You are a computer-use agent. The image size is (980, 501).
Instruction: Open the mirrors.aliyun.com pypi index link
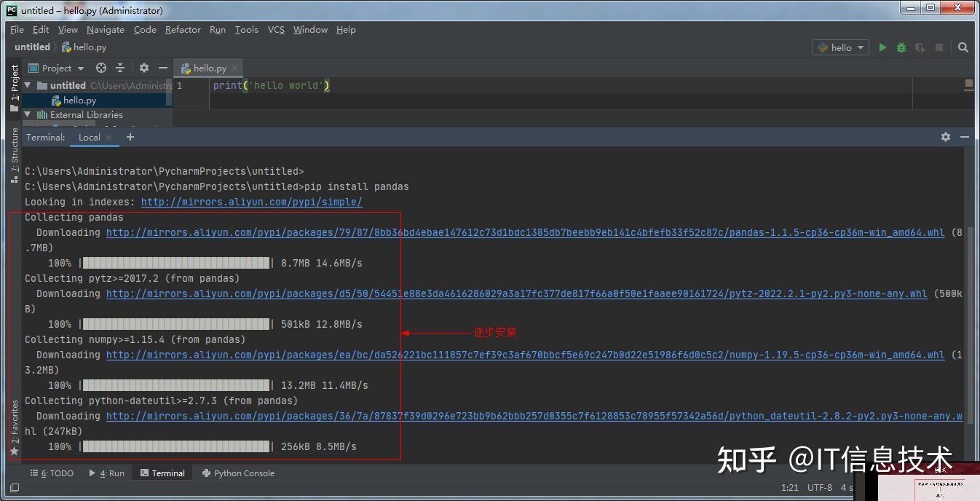[x=251, y=202]
